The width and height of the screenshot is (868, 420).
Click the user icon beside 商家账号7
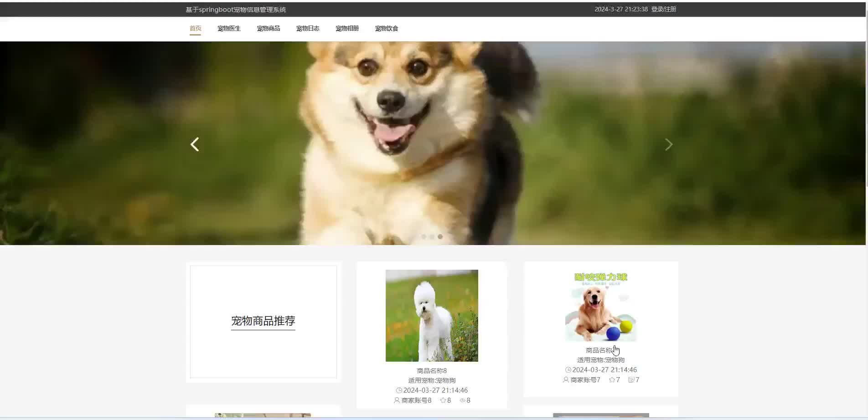click(x=566, y=380)
